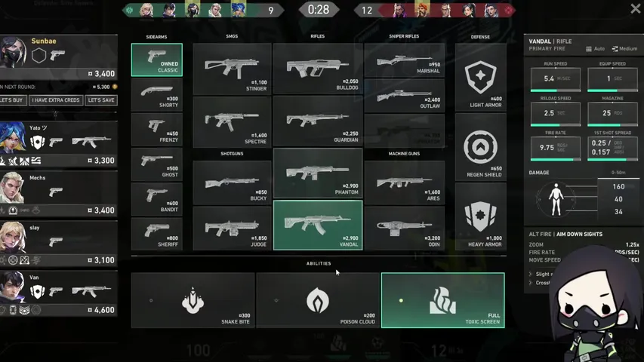Image resolution: width=644 pixels, height=362 pixels.
Task: Purchase the Guardian rifle
Action: [x=318, y=121]
